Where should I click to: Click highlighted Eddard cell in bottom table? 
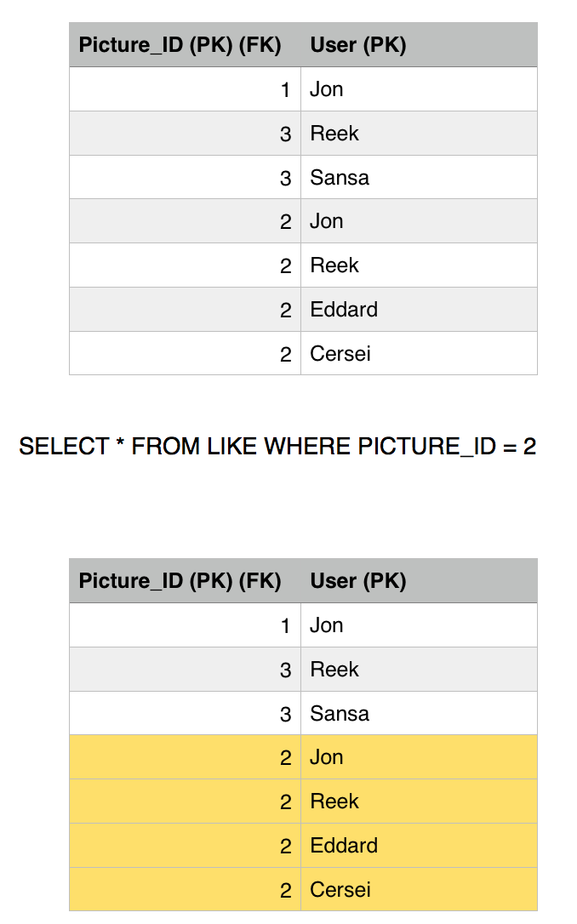pos(344,846)
